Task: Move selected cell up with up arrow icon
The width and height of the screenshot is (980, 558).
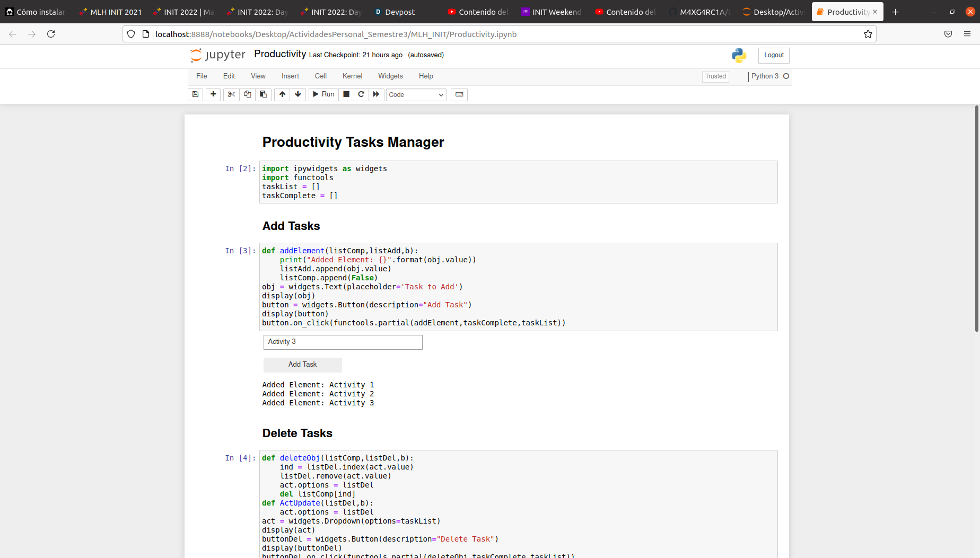Action: 282,94
